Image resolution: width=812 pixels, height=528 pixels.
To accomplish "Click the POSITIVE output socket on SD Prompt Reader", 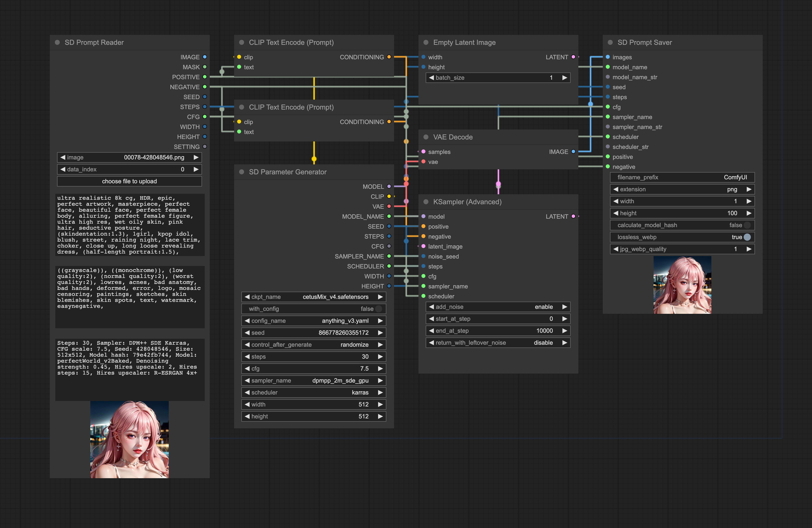I will 205,77.
